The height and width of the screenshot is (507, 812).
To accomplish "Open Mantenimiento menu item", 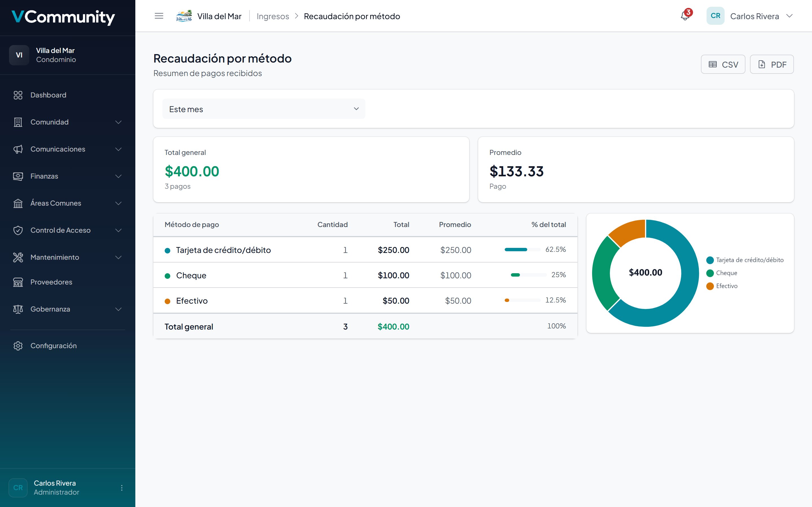I will 67,257.
